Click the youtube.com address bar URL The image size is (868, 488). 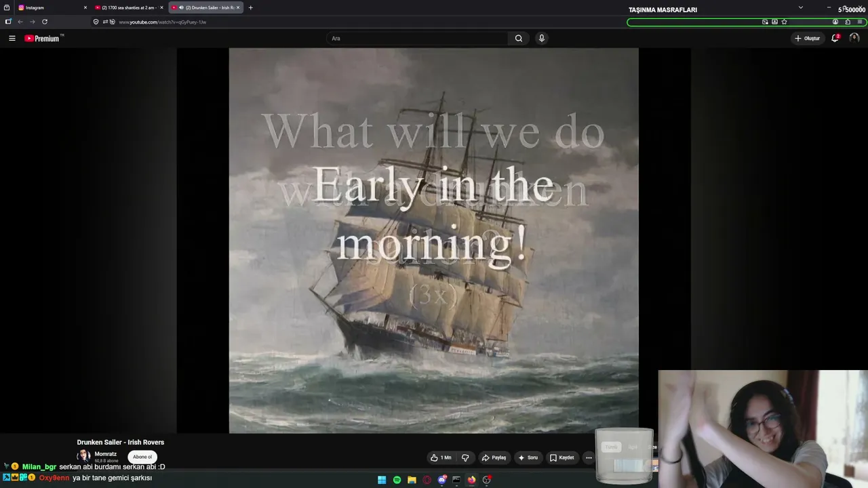tap(162, 22)
